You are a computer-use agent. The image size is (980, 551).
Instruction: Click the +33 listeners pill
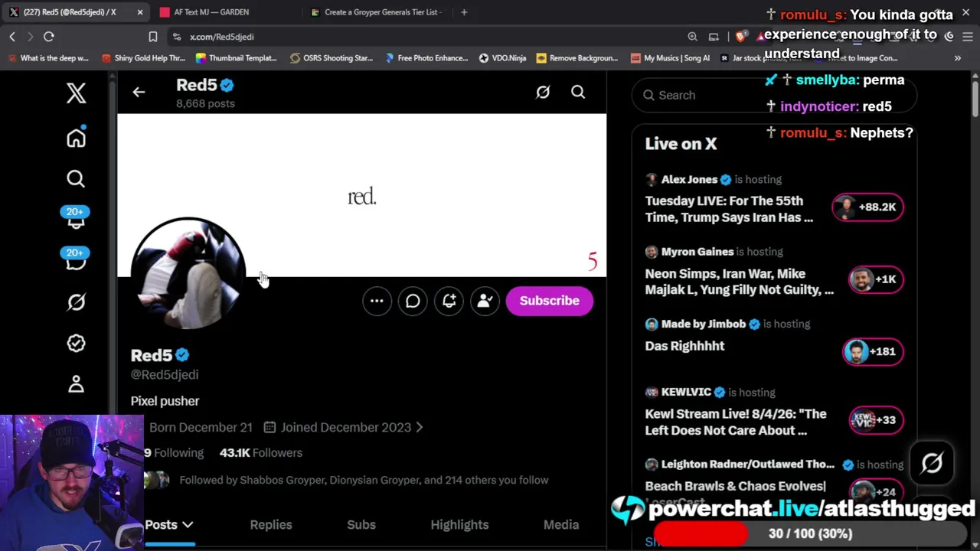point(876,420)
